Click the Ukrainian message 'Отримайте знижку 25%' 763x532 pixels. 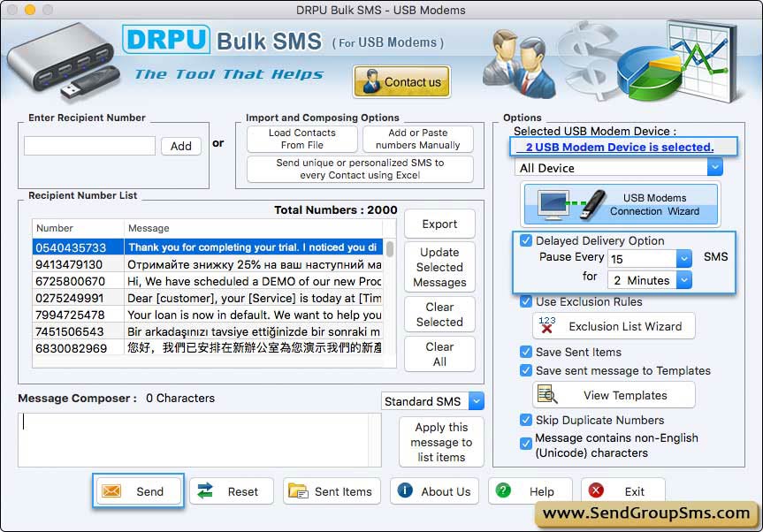click(x=255, y=264)
